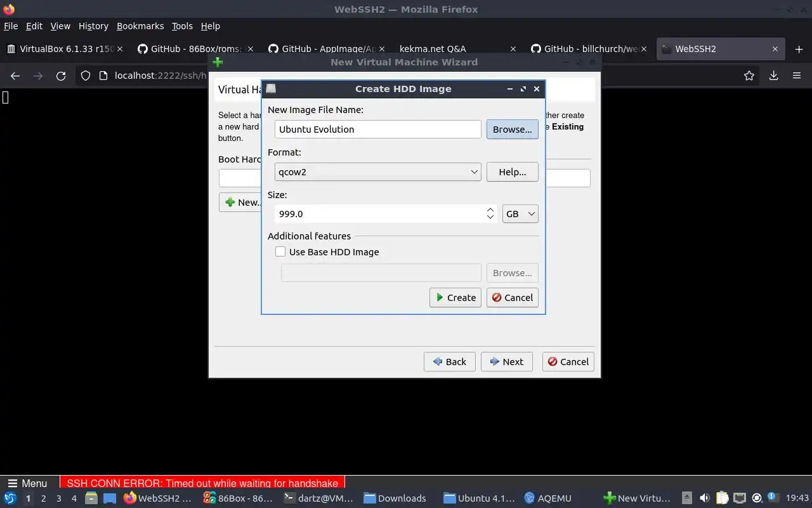
Task: Open the Ubuntu 4.1 folder taskbar window
Action: 480,498
